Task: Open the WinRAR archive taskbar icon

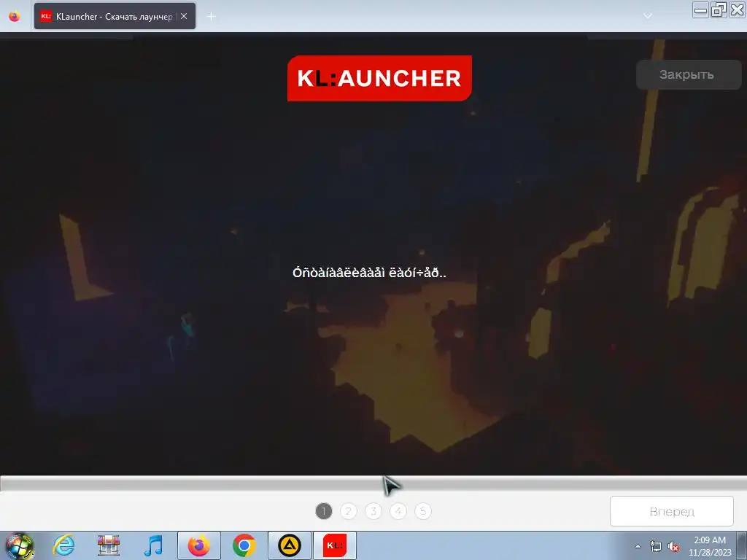Action: click(109, 545)
